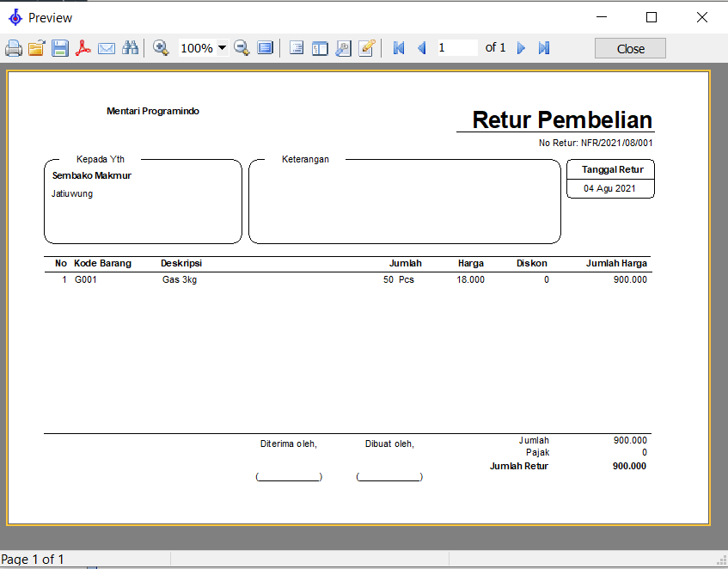Toggle the report outline icon
Image resolution: width=728 pixels, height=569 pixels.
tap(297, 48)
